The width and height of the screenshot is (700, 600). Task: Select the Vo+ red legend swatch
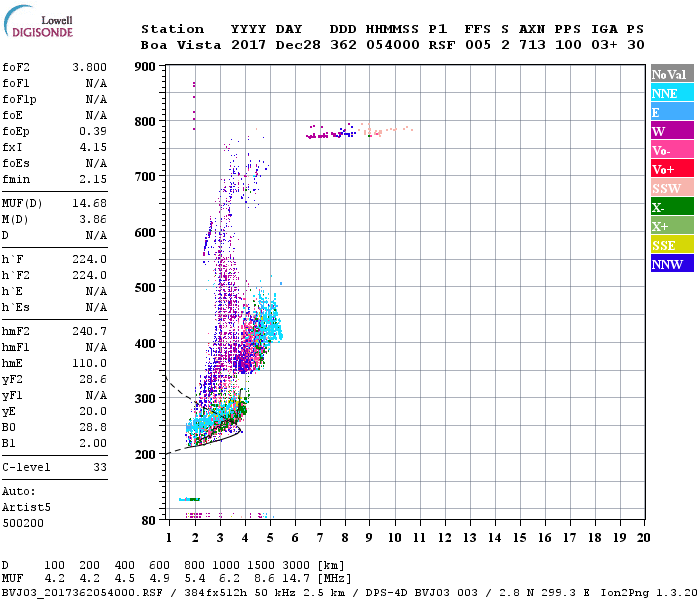pyautogui.click(x=672, y=169)
